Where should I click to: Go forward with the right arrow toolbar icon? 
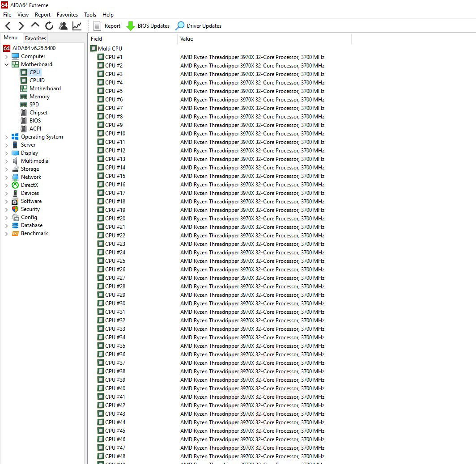click(21, 26)
